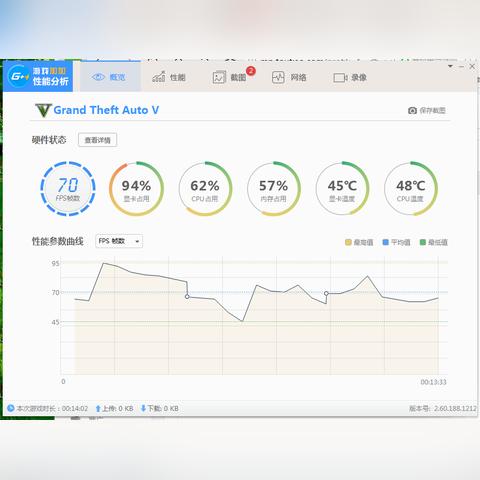Click the second circle marker on FPS curve
Screen dimensions: 480x480
(x=326, y=293)
